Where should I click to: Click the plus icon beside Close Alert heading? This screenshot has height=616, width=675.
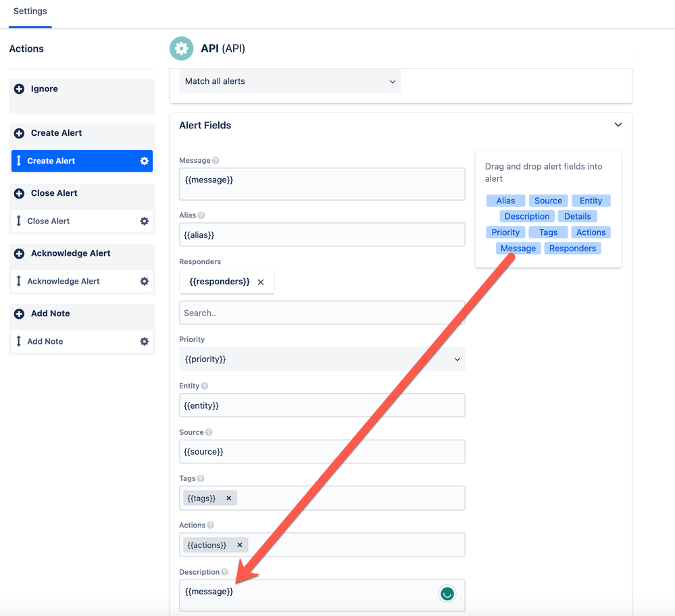(19, 194)
